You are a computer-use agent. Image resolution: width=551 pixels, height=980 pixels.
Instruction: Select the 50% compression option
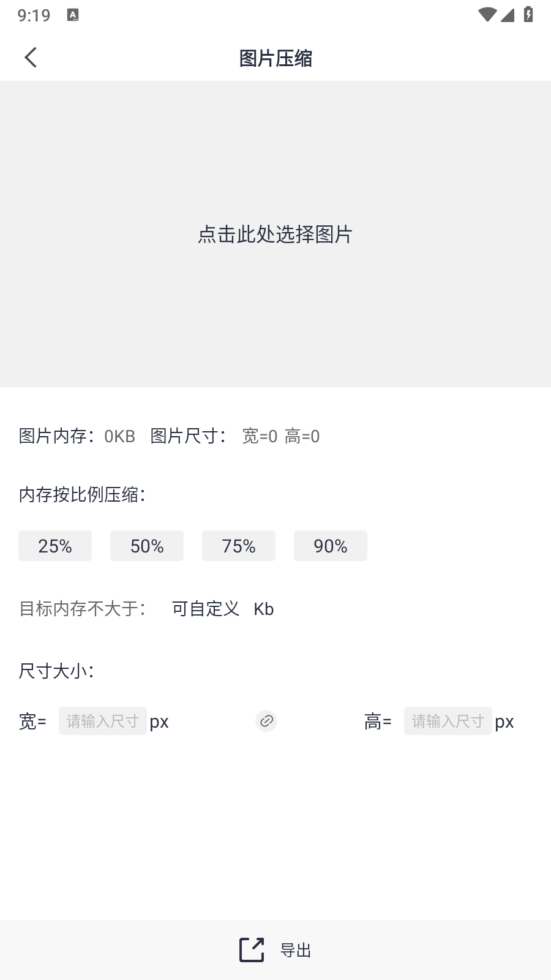pos(147,546)
